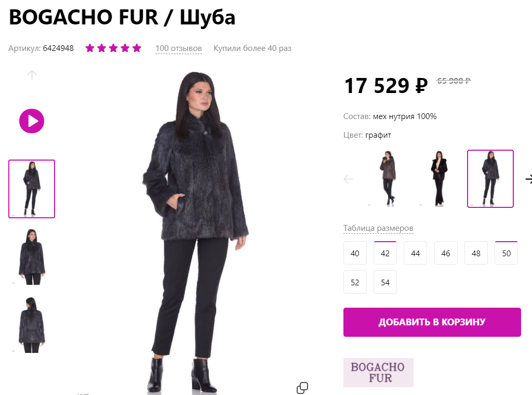Open Таблица размеров size chart
Screen dimensions: 532x395
pyautogui.click(x=378, y=228)
